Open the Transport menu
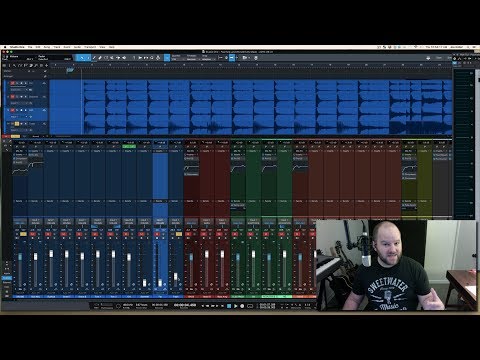 tap(90, 47)
